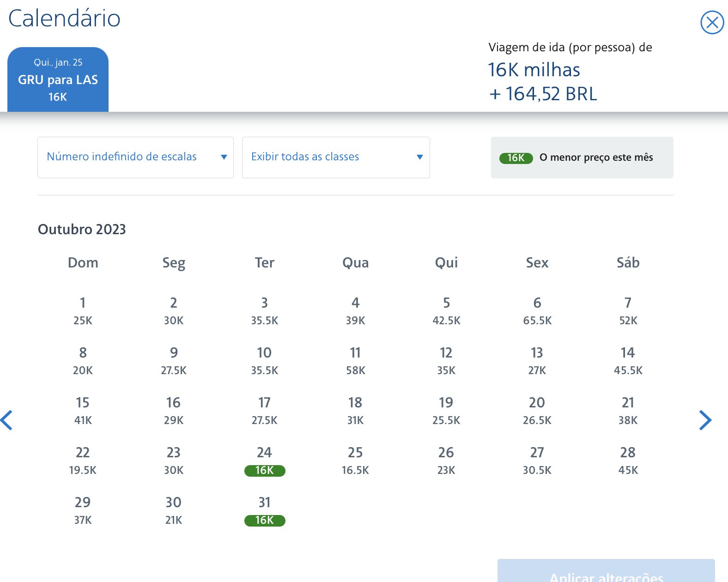
Task: Select October 8 priced at 20K
Action: (x=83, y=361)
